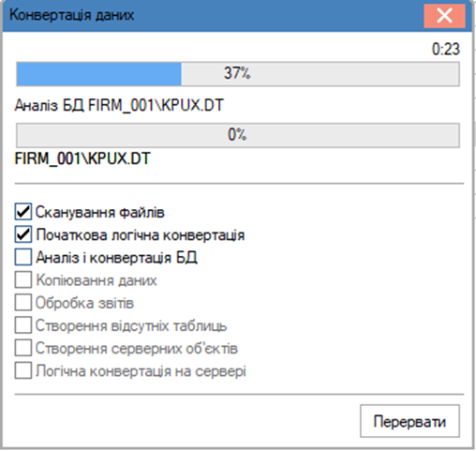Select Створення відсутніх таблиць checkbox
The width and height of the screenshot is (476, 451).
(23, 325)
